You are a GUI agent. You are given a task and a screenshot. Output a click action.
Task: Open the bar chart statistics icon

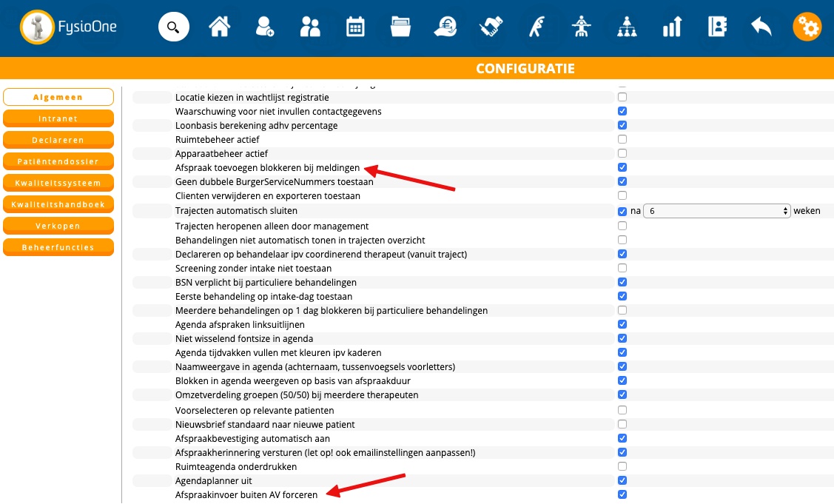(671, 28)
